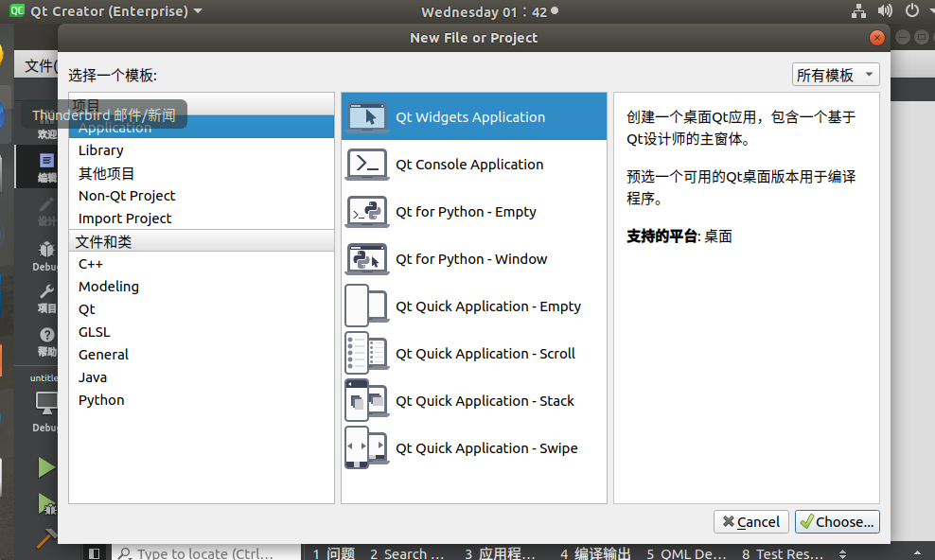This screenshot has height=560, width=935.
Task: Select the Qt Console Application terminal icon
Action: click(x=367, y=164)
